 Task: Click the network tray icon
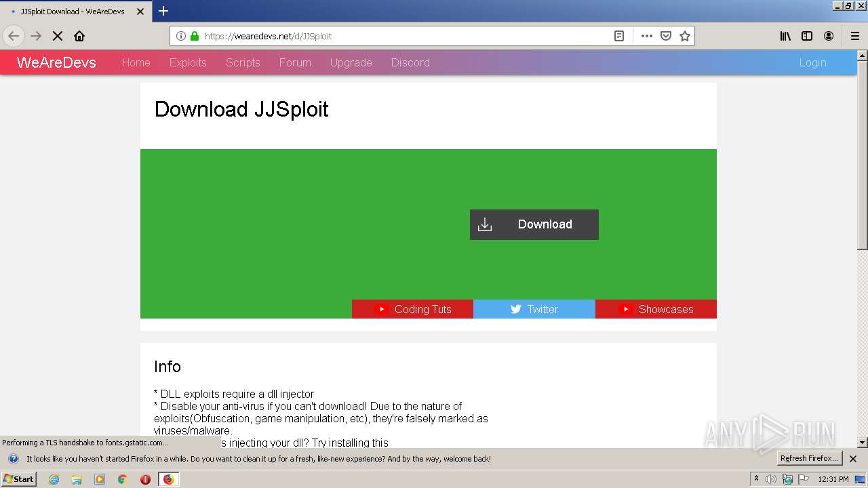[787, 479]
